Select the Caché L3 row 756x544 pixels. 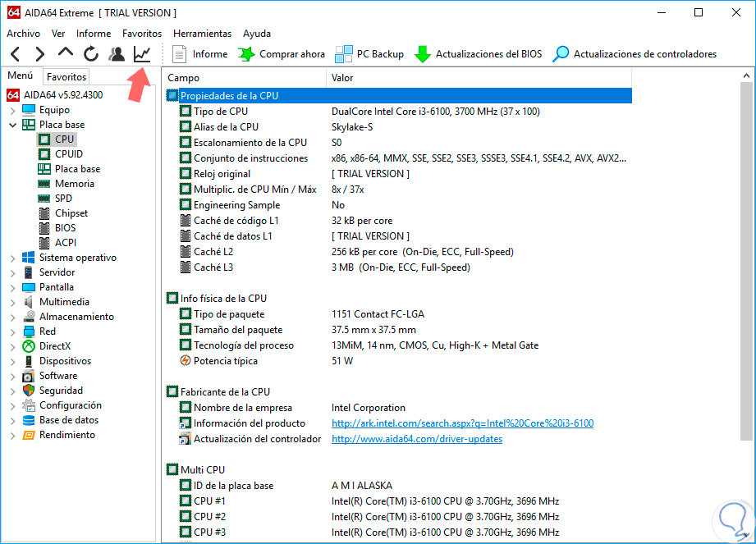pyautogui.click(x=398, y=267)
